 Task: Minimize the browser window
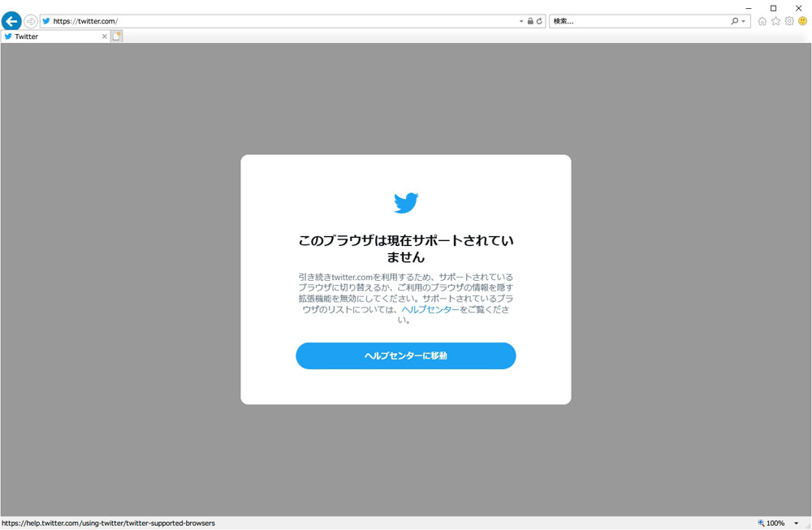pyautogui.click(x=749, y=8)
